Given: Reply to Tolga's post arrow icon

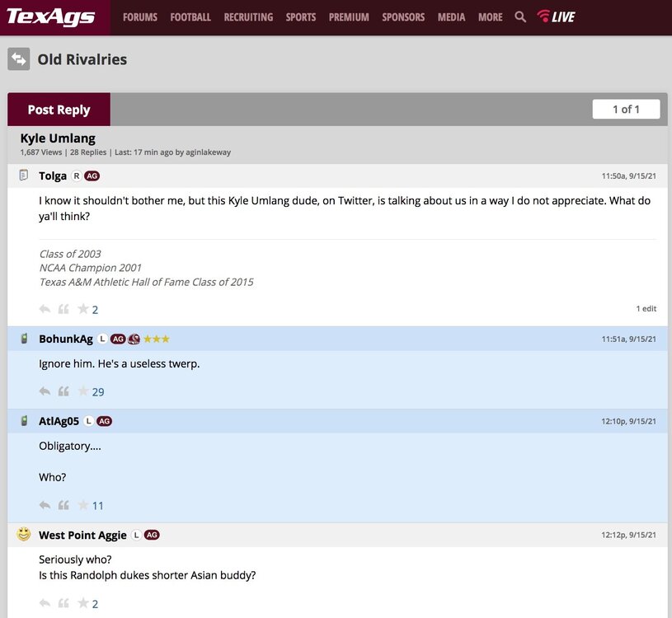Looking at the screenshot, I should pyautogui.click(x=45, y=310).
